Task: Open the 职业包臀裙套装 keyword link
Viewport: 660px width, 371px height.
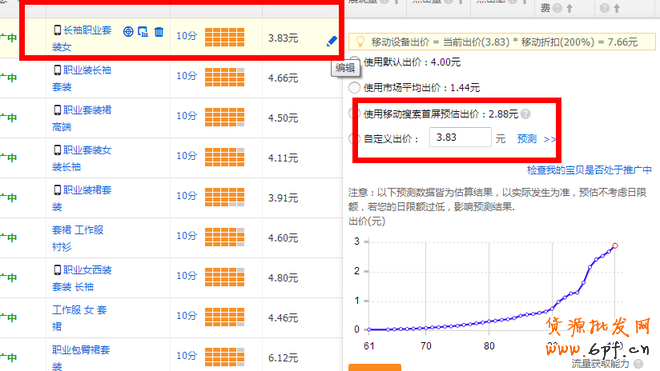Action: click(81, 357)
